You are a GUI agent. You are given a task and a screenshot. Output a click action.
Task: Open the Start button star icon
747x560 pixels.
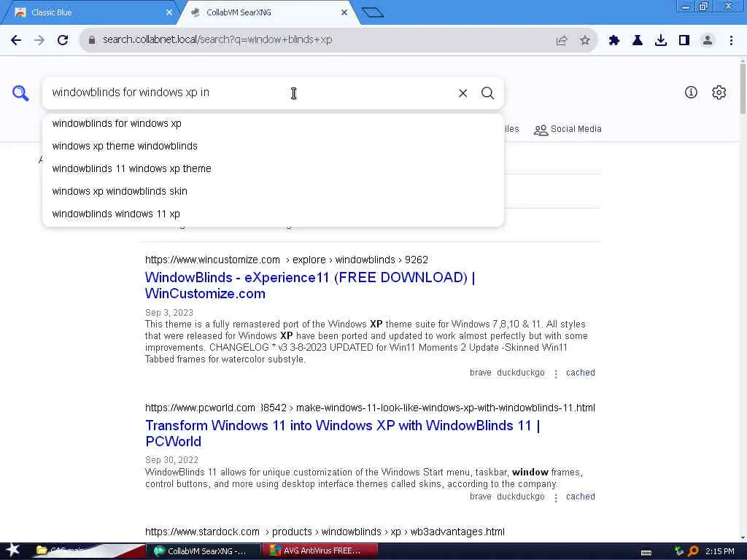point(12,551)
